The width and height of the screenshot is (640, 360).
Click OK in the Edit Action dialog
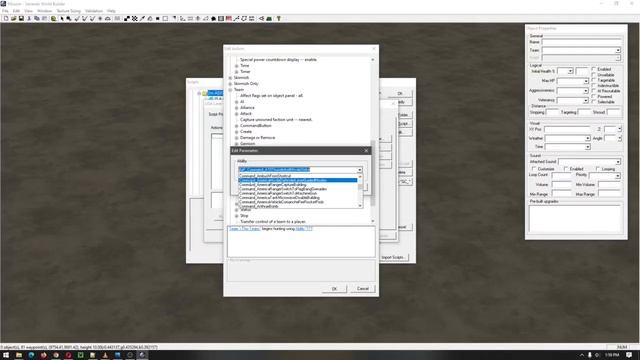point(334,289)
